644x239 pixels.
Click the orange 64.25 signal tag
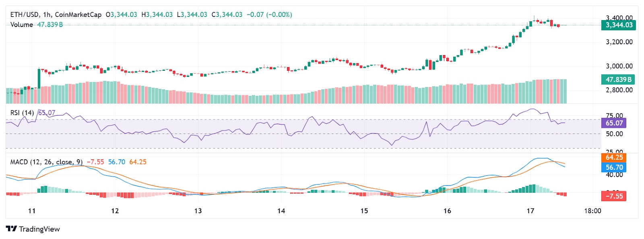tap(614, 157)
